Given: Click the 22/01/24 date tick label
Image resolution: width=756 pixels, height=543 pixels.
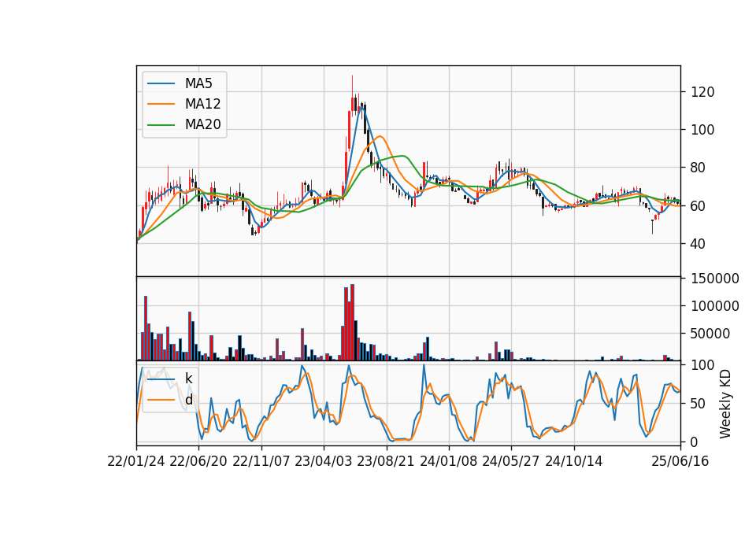Looking at the screenshot, I should point(136,461).
